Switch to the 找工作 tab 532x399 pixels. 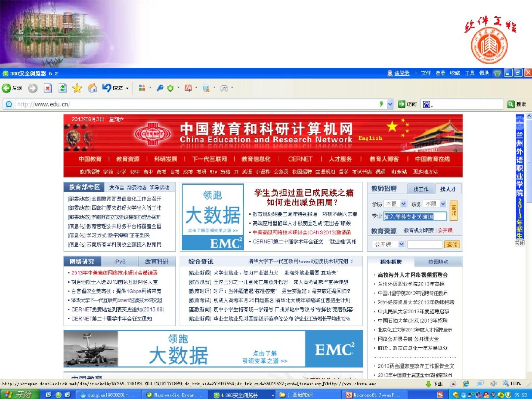coord(421,189)
